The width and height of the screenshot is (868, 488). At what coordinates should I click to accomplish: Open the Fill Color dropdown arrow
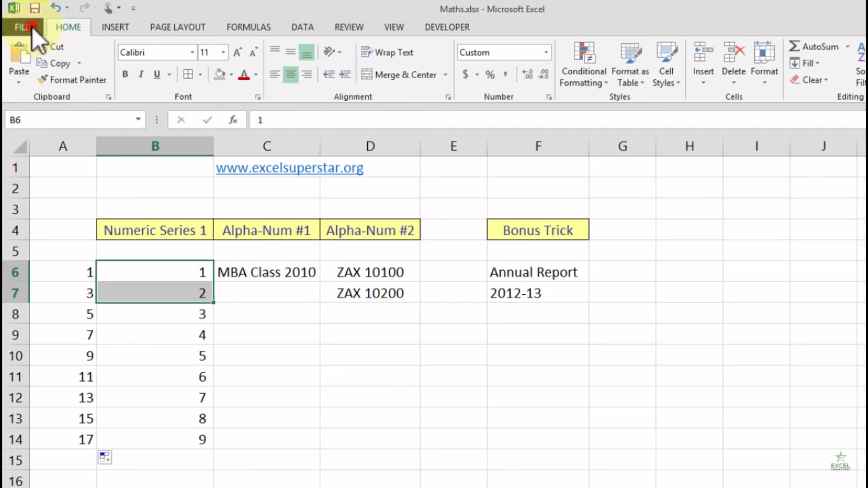coord(231,75)
